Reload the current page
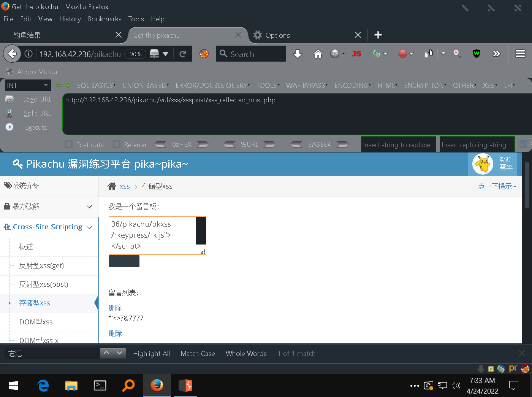Screen dimensions: 532x397 coord(183,54)
